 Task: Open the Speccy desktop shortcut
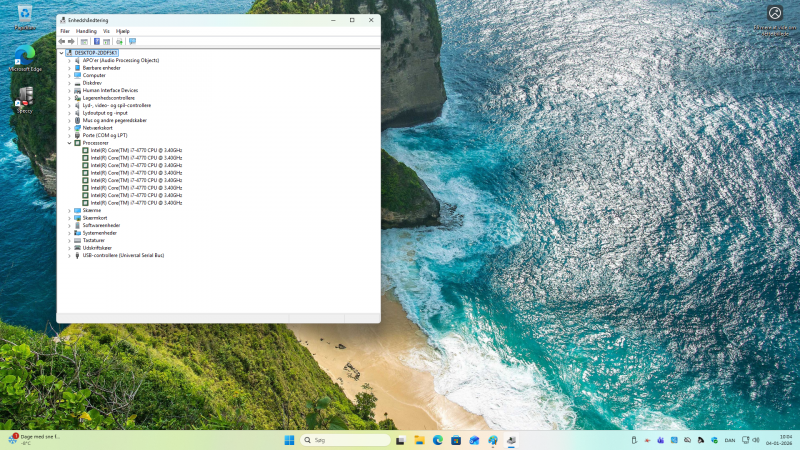[x=25, y=96]
